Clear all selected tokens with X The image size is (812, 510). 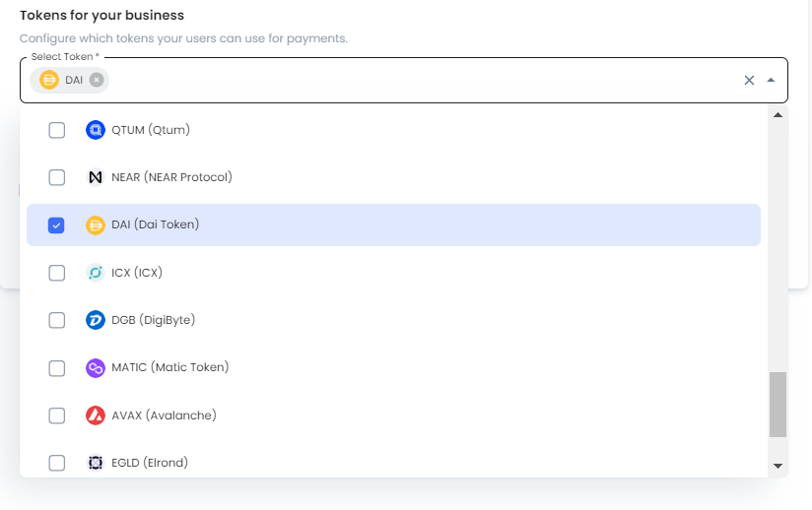coord(749,81)
